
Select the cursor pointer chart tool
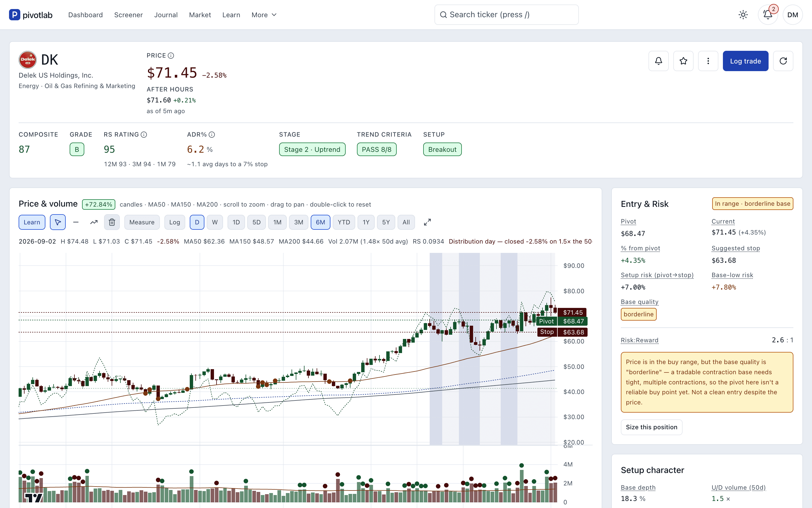pyautogui.click(x=58, y=222)
